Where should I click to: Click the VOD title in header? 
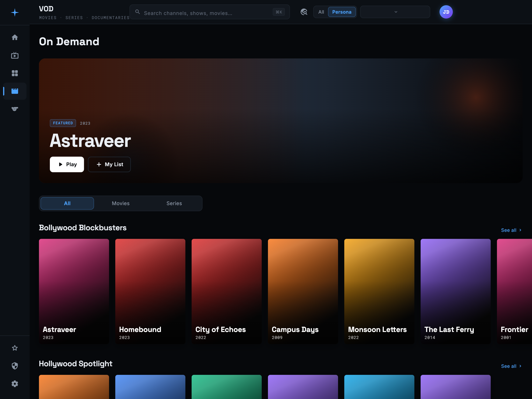(x=46, y=9)
